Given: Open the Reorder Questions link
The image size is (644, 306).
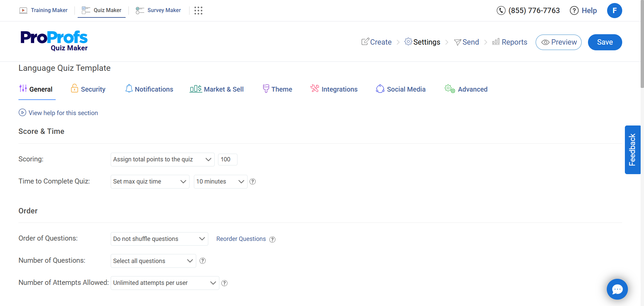Looking at the screenshot, I should point(241,239).
